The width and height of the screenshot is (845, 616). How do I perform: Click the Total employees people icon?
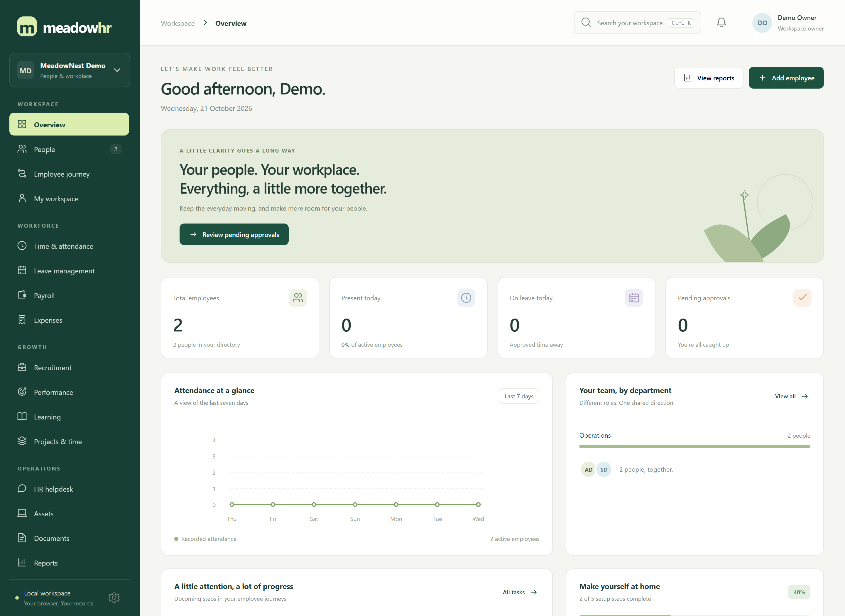[298, 297]
